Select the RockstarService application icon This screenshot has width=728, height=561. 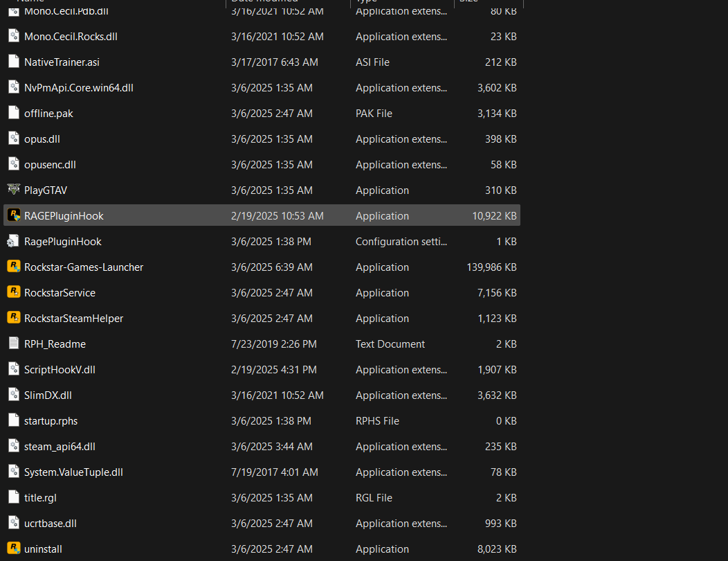coord(14,292)
